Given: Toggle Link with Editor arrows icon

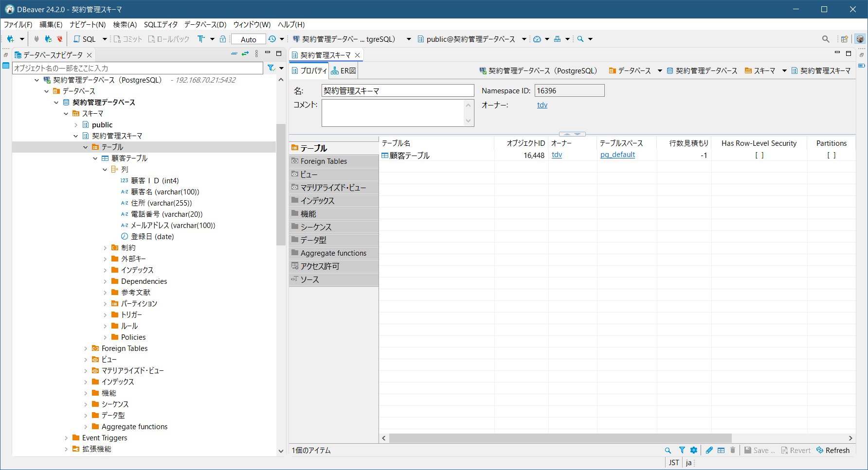Looking at the screenshot, I should pyautogui.click(x=245, y=54).
